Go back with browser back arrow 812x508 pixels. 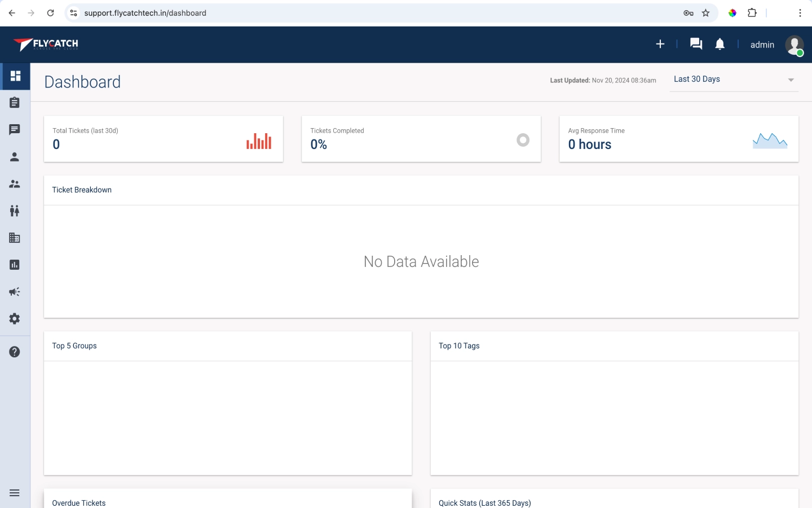point(12,13)
